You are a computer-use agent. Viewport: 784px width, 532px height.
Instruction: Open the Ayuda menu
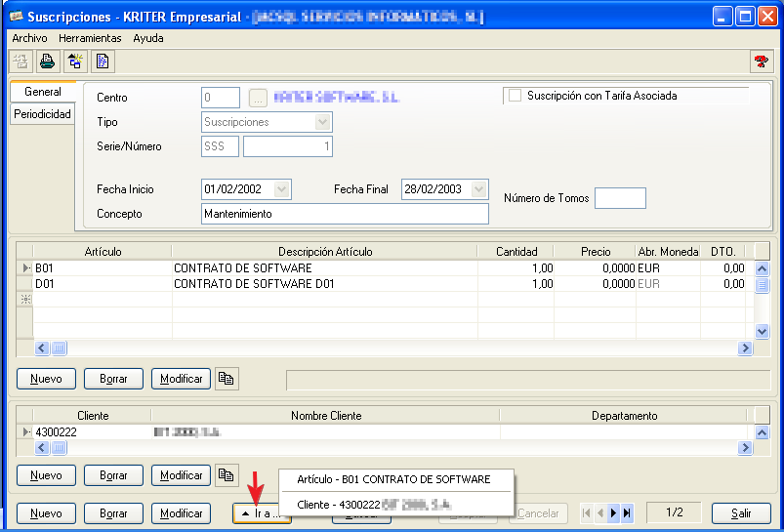[x=148, y=38]
